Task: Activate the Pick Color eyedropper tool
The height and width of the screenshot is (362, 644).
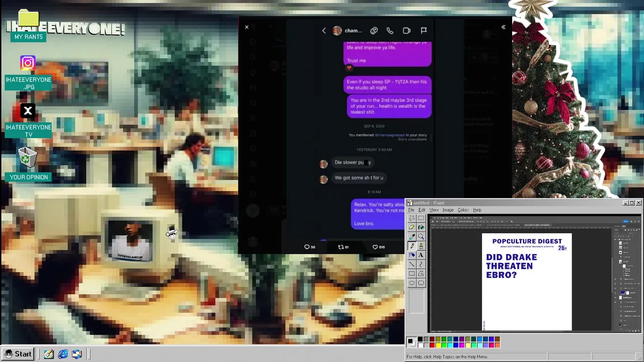Action: point(412,236)
